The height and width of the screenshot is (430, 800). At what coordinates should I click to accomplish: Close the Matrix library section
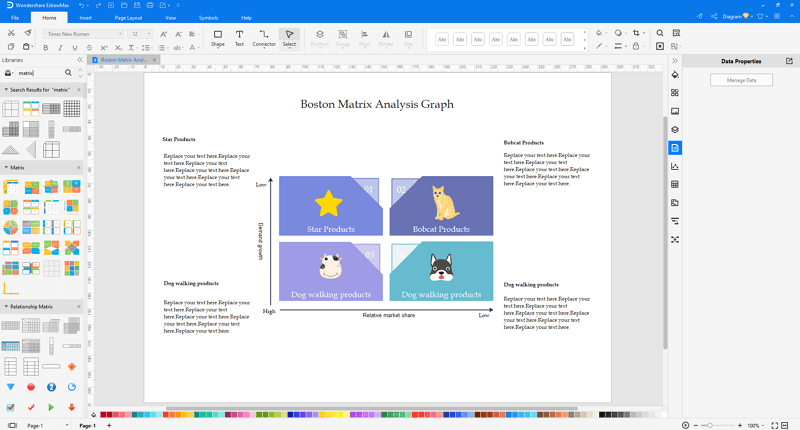(x=79, y=167)
